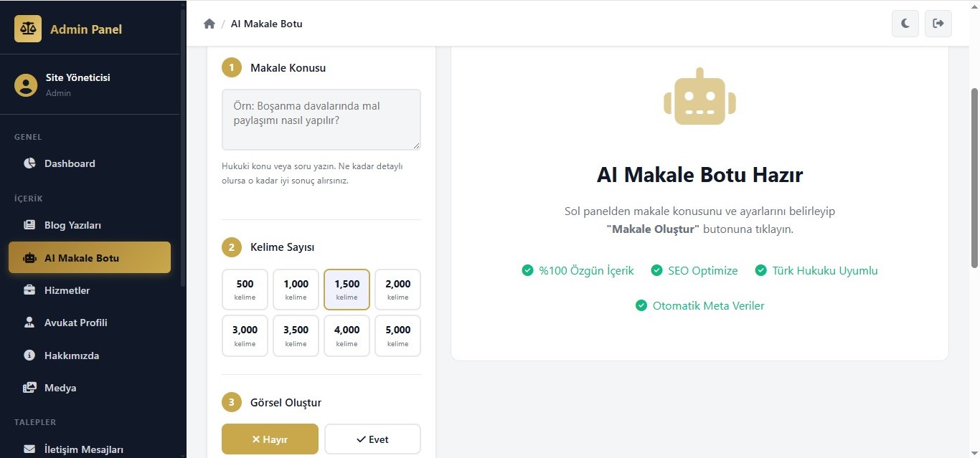Go home via the breadcrumb house icon
Viewport: 980px width, 458px height.
(209, 24)
